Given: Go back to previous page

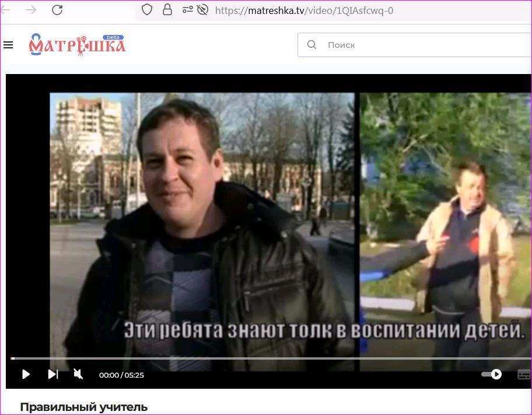Looking at the screenshot, I should coord(5,10).
